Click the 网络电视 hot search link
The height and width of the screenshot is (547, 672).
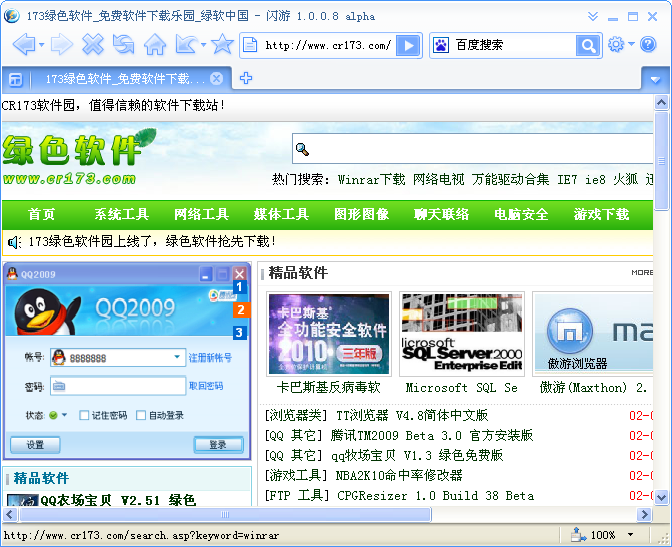pyautogui.click(x=438, y=179)
